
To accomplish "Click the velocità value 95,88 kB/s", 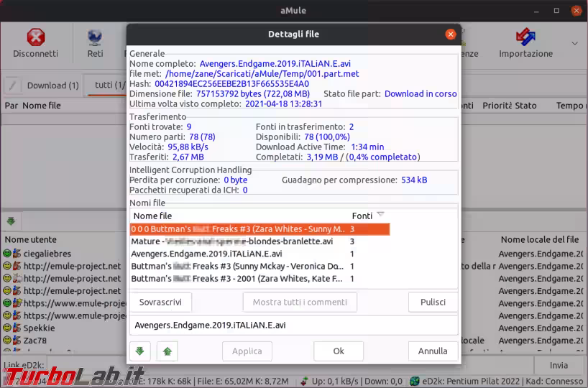I will pos(188,147).
